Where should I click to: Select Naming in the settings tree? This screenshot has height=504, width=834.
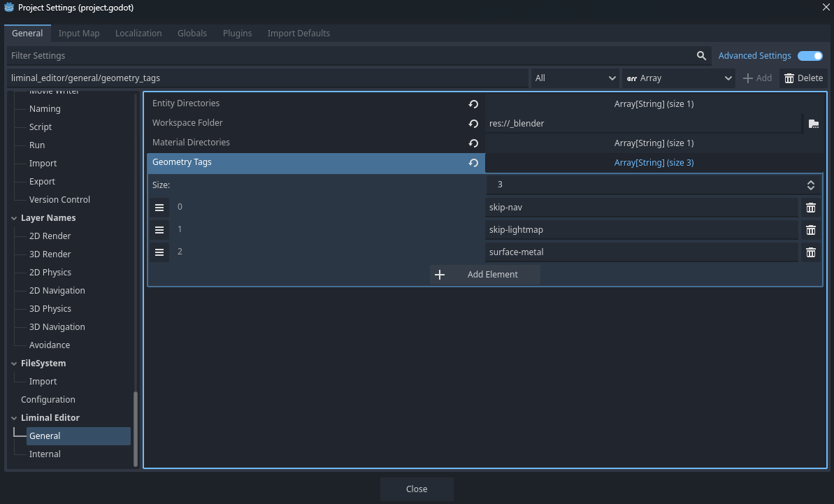pos(45,109)
